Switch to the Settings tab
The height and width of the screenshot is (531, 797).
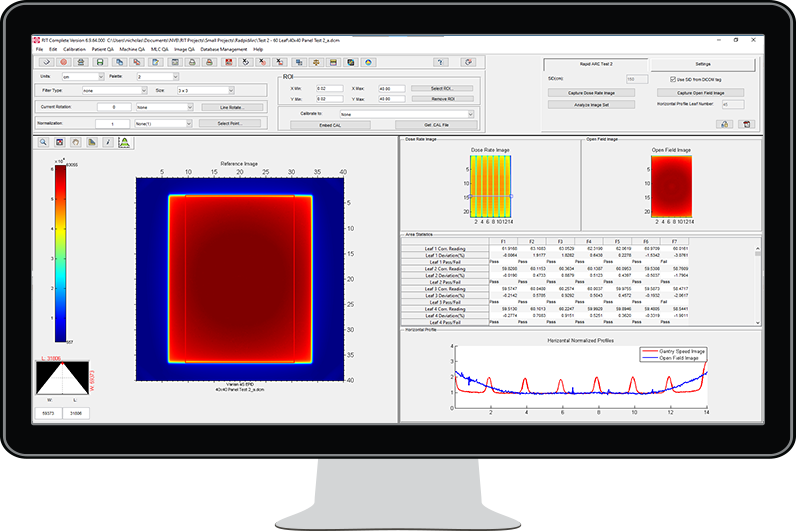pyautogui.click(x=703, y=63)
